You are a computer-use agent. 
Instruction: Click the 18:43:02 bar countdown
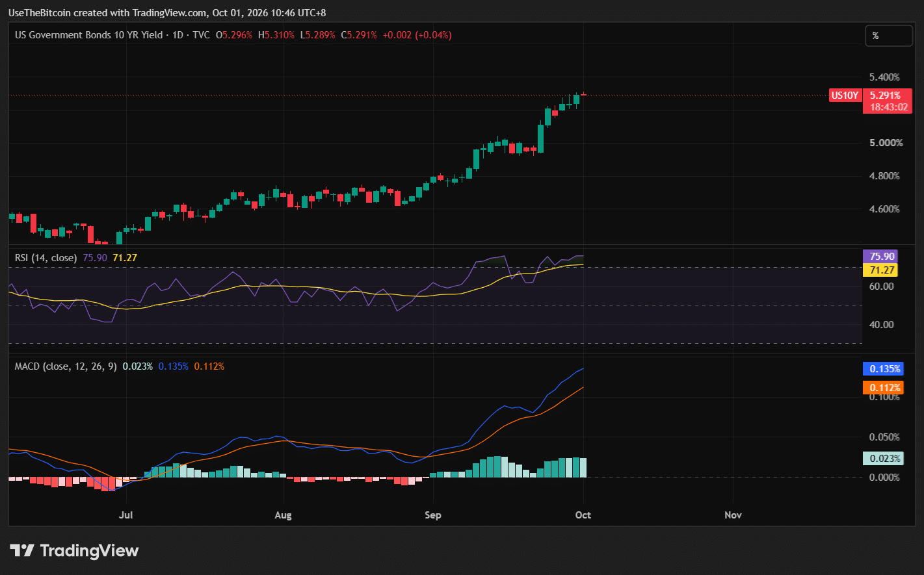[x=889, y=107]
